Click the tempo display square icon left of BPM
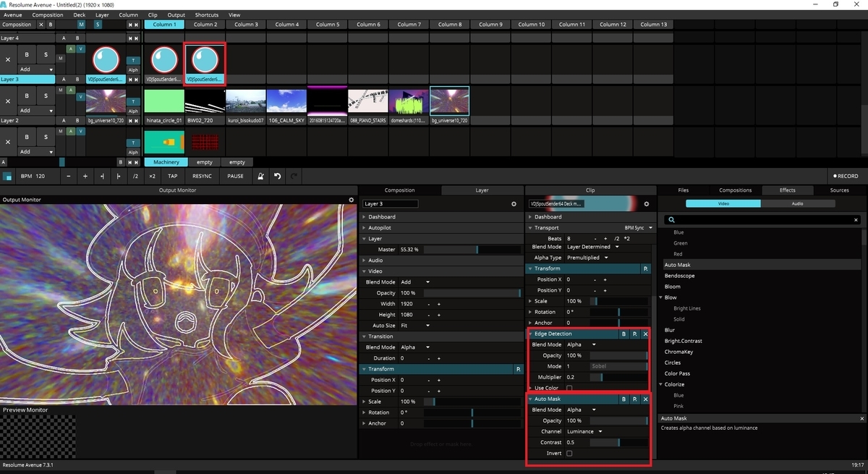Viewport: 868px width, 474px height. coord(8,176)
